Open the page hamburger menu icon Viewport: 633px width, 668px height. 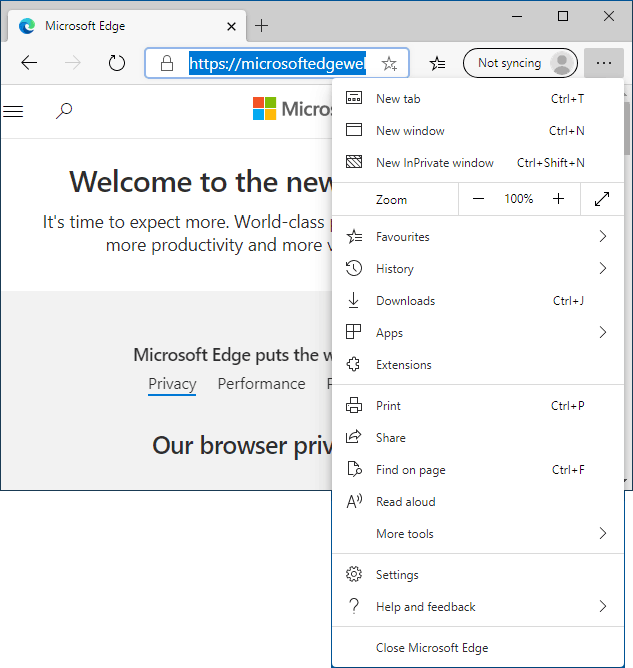point(13,111)
